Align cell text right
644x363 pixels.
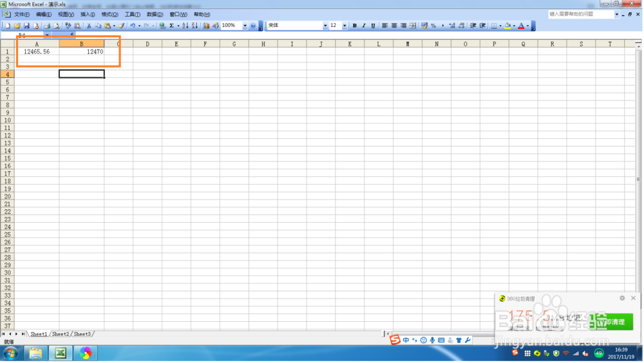[404, 26]
